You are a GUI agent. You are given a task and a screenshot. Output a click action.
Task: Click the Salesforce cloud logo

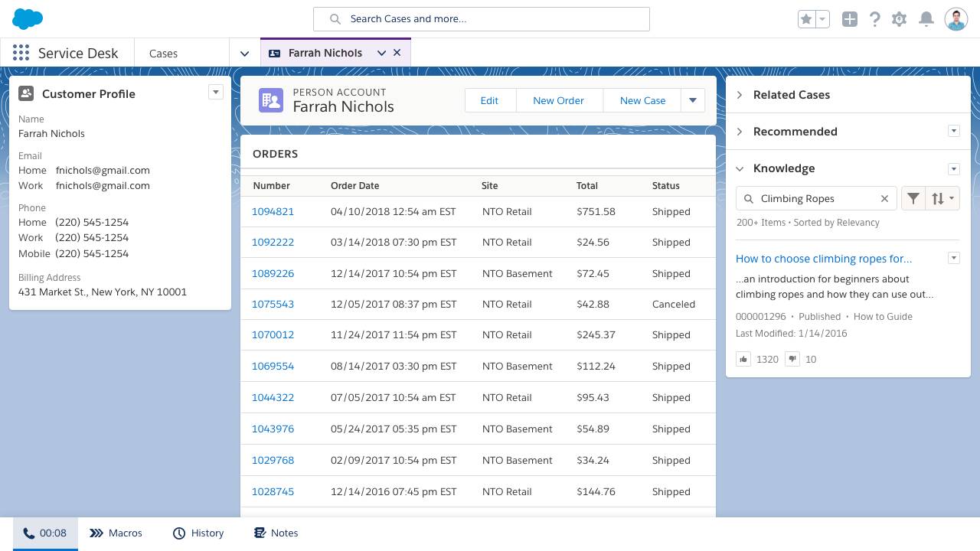pos(28,19)
